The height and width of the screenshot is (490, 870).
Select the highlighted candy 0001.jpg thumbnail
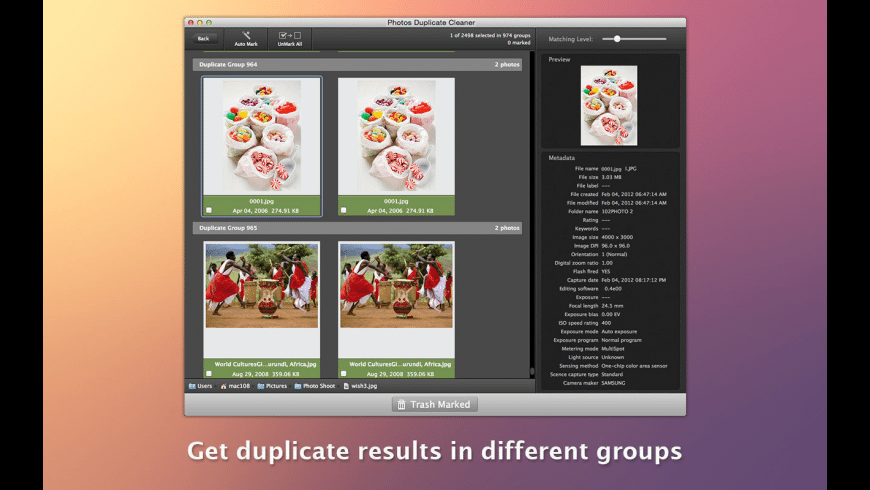[262, 136]
